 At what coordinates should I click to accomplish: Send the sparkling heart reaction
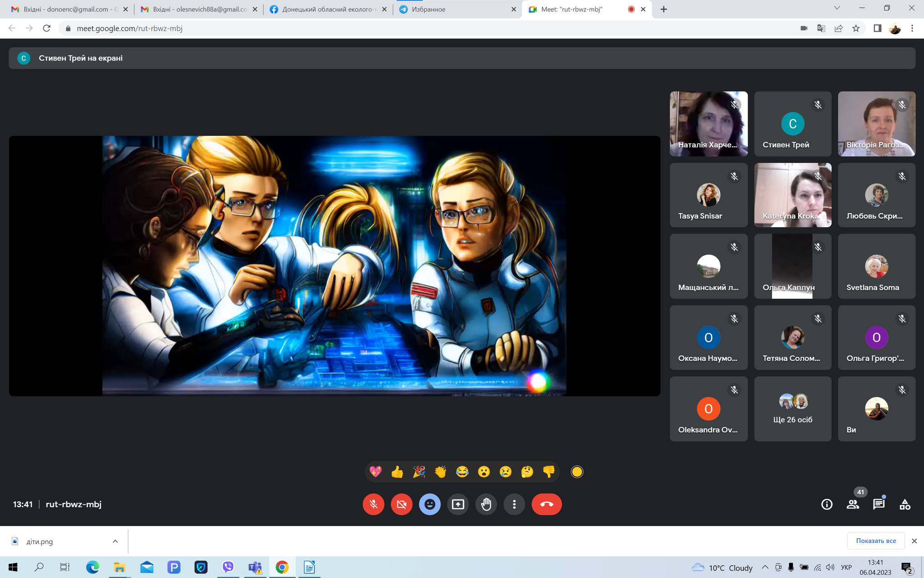(375, 472)
